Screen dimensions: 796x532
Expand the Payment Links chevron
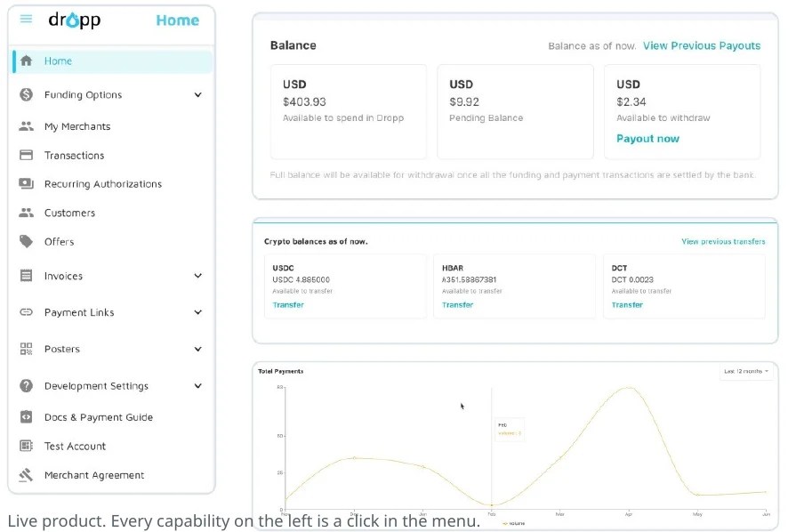[198, 312]
